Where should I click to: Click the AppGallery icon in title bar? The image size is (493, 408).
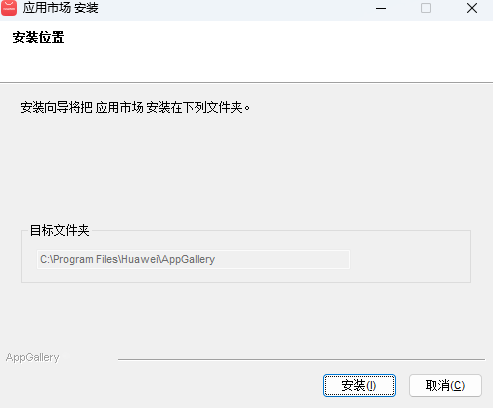pyautogui.click(x=9, y=8)
